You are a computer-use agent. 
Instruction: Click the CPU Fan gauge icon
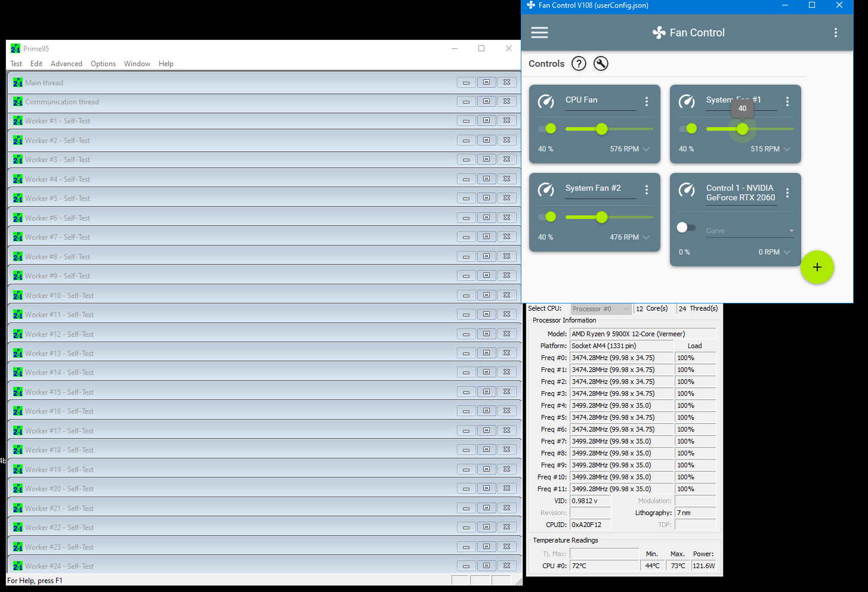click(546, 101)
